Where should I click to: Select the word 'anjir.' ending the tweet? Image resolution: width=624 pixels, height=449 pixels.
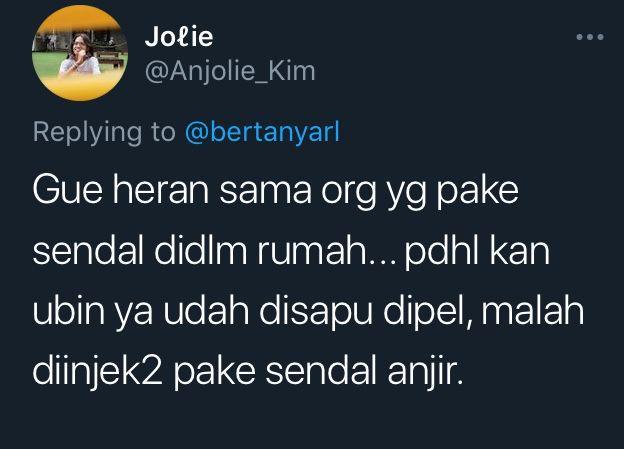coord(425,373)
